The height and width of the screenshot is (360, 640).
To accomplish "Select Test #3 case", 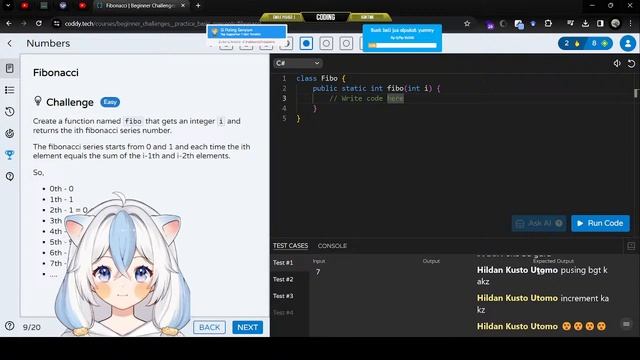I will coord(283,296).
